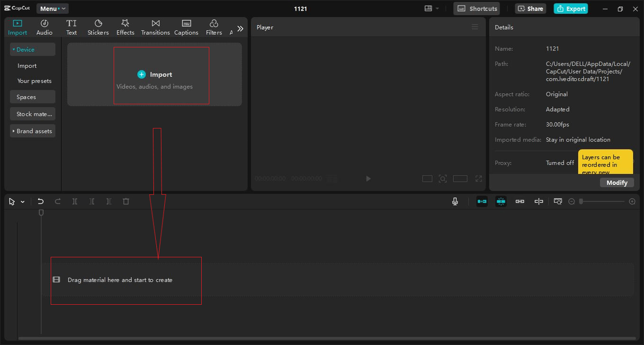
Task: Switch to the Audio tab
Action: click(44, 27)
